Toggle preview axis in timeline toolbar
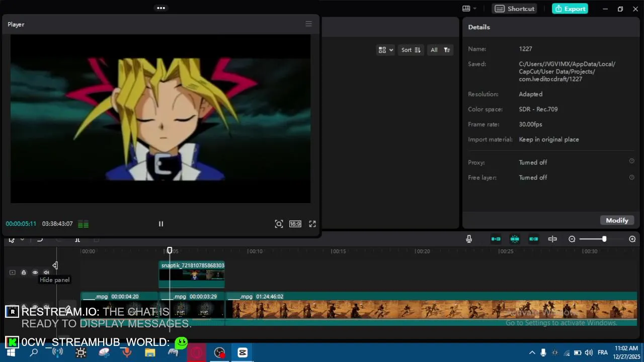This screenshot has width=644, height=362. point(552,239)
